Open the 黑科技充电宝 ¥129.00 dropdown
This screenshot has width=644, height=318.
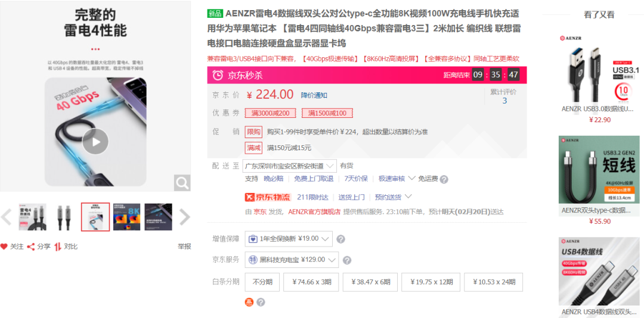[x=292, y=260]
